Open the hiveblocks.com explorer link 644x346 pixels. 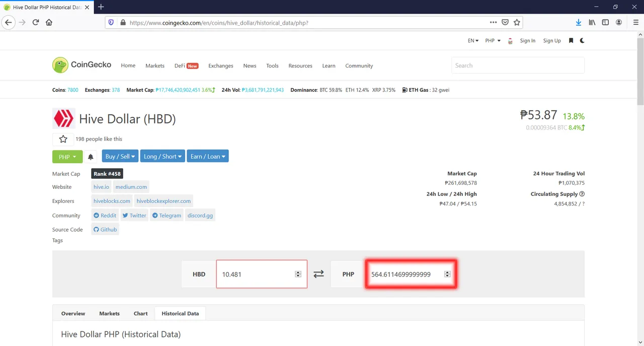coord(112,201)
